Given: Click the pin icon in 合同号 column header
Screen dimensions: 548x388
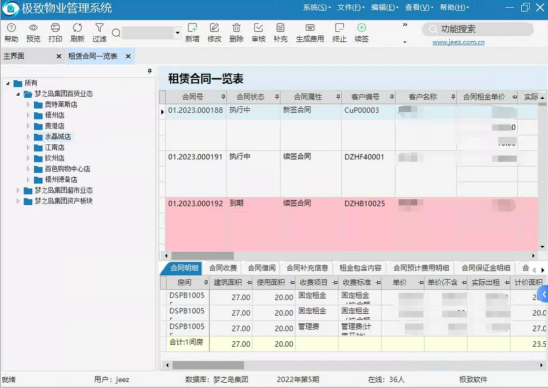Looking at the screenshot, I should click(223, 97).
